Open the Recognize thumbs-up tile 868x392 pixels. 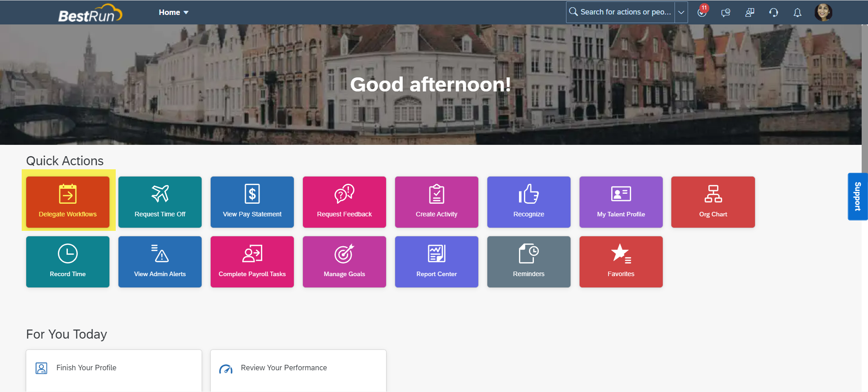(529, 202)
